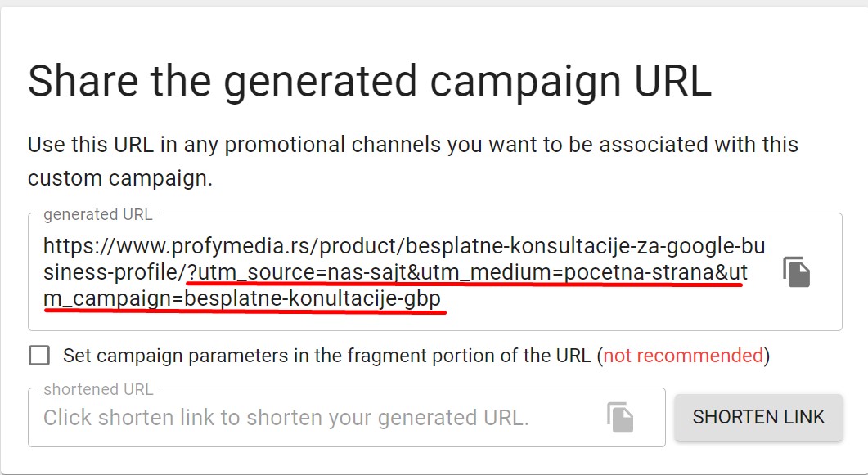
Task: Enable the fragment portion checkbox
Action: 39,356
